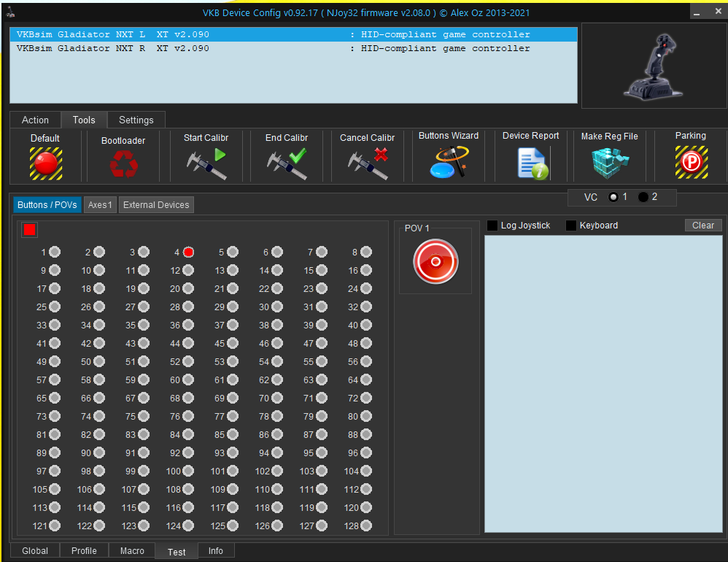
Task: Switch to the Profile bottom tab
Action: (84, 550)
